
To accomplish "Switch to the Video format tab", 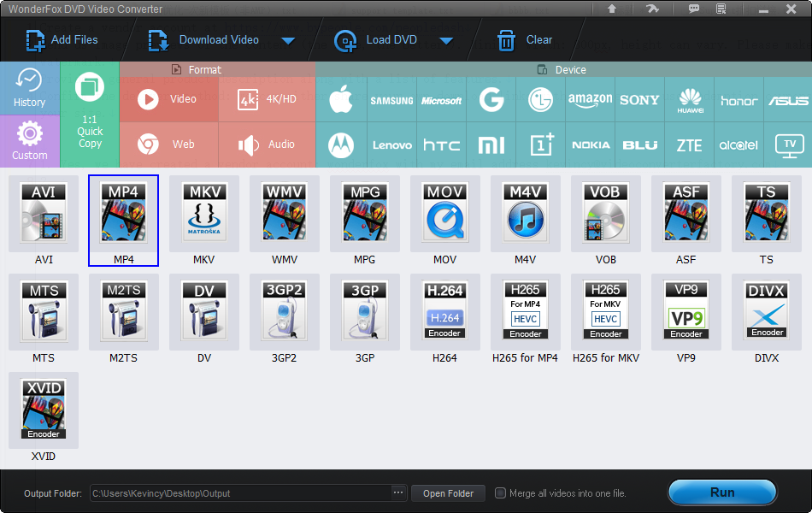I will pos(169,99).
